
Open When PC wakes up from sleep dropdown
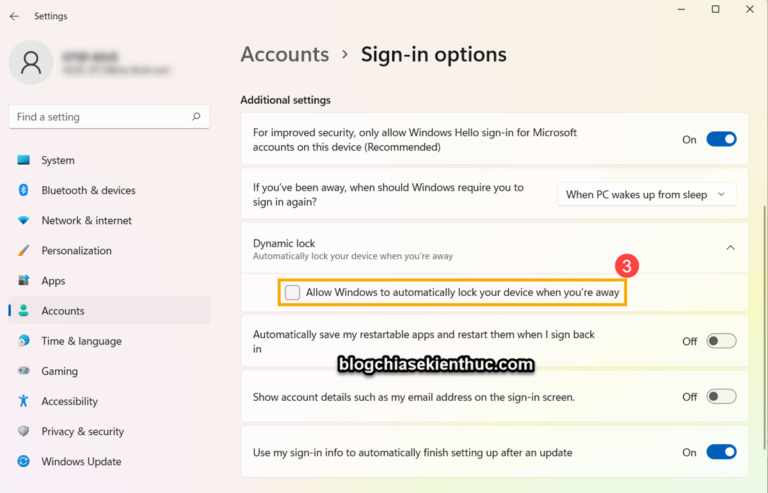point(647,195)
